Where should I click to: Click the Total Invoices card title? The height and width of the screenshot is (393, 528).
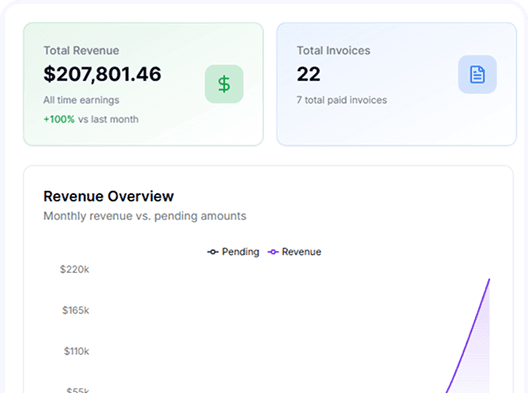333,51
